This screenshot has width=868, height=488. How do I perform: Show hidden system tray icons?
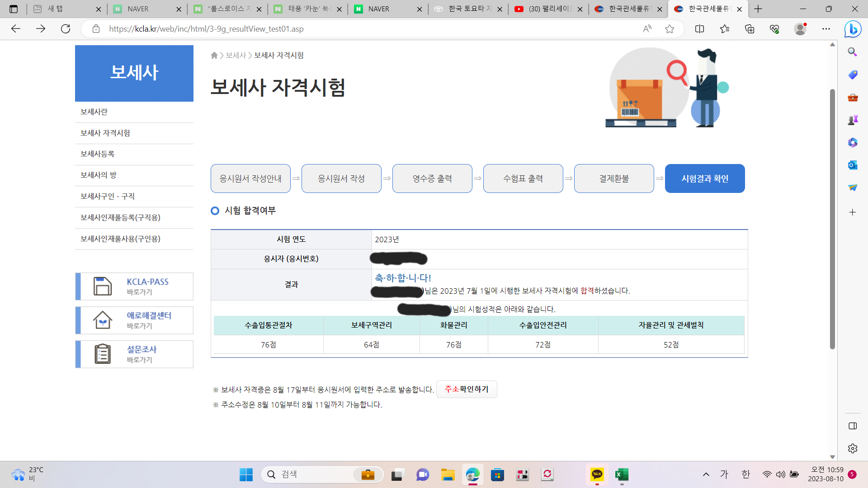pyautogui.click(x=706, y=474)
